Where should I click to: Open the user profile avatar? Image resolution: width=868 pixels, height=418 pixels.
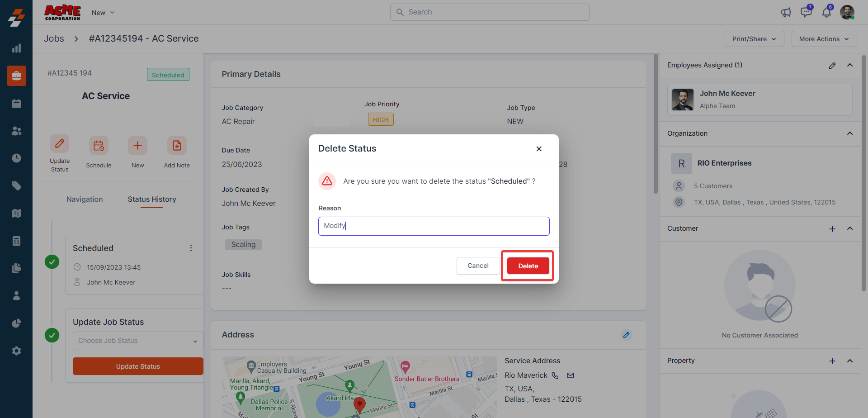[x=847, y=12]
